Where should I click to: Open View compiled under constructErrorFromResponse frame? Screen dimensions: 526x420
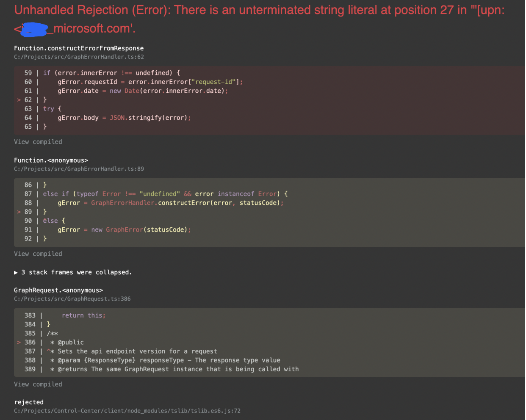point(38,142)
